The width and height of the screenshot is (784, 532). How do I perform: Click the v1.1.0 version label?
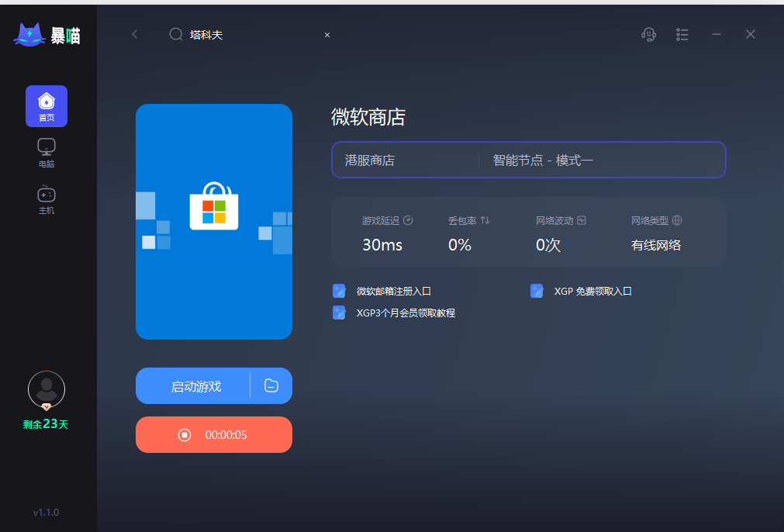point(46,513)
